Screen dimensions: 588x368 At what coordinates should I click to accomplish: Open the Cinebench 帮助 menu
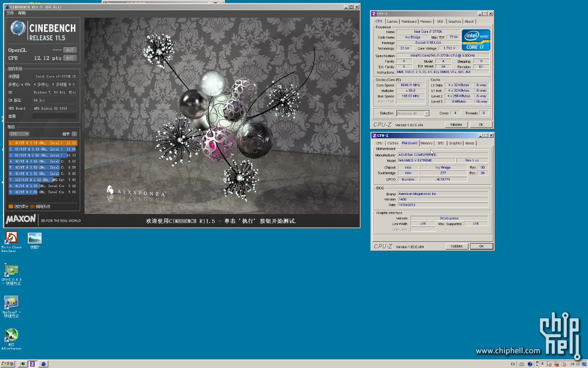(22, 13)
